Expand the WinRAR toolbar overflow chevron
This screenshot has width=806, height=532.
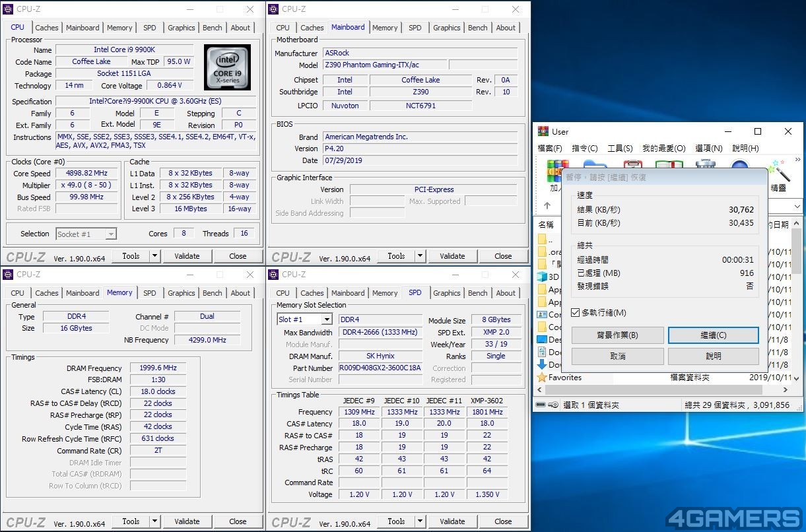tap(797, 160)
